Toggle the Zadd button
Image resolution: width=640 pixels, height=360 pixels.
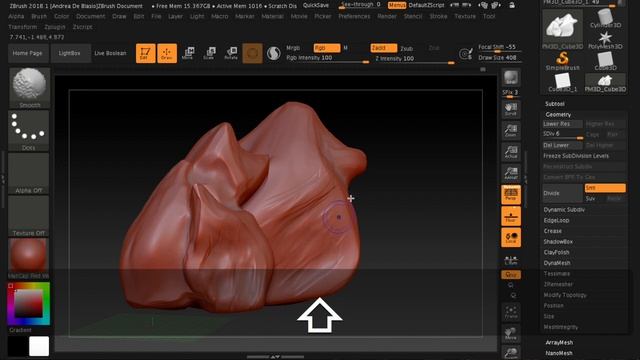click(383, 48)
